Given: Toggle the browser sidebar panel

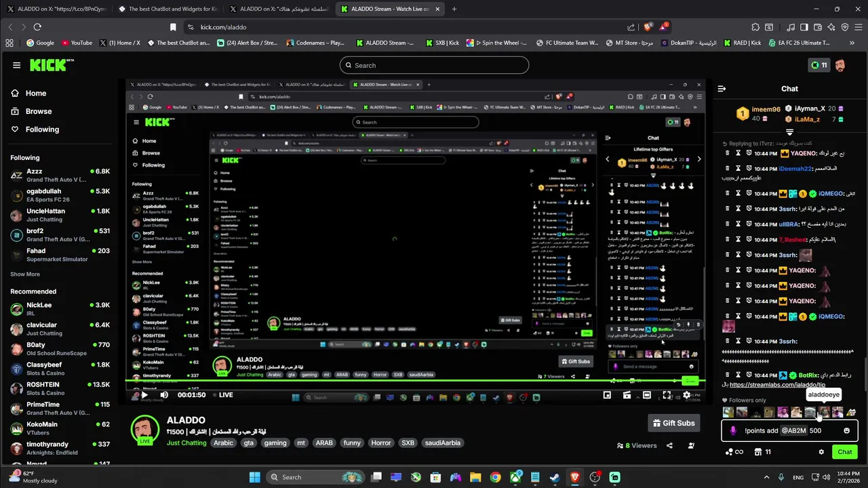Looking at the screenshot, I should coord(804,27).
